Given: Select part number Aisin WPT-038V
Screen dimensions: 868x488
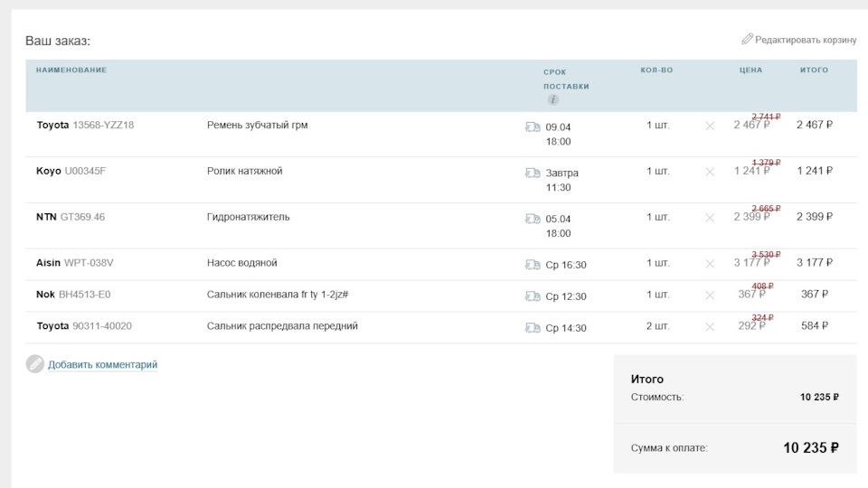Looking at the screenshot, I should point(75,263).
